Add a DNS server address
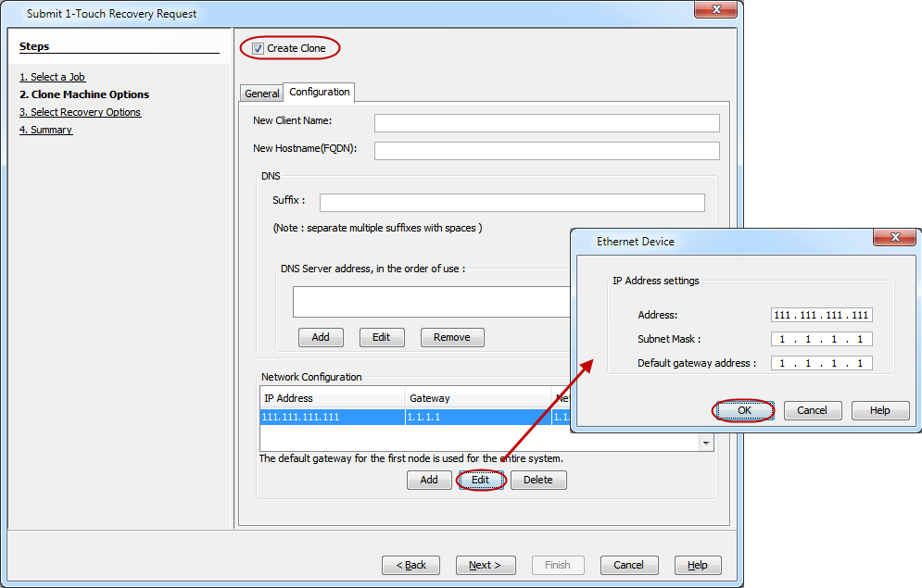 (x=321, y=337)
